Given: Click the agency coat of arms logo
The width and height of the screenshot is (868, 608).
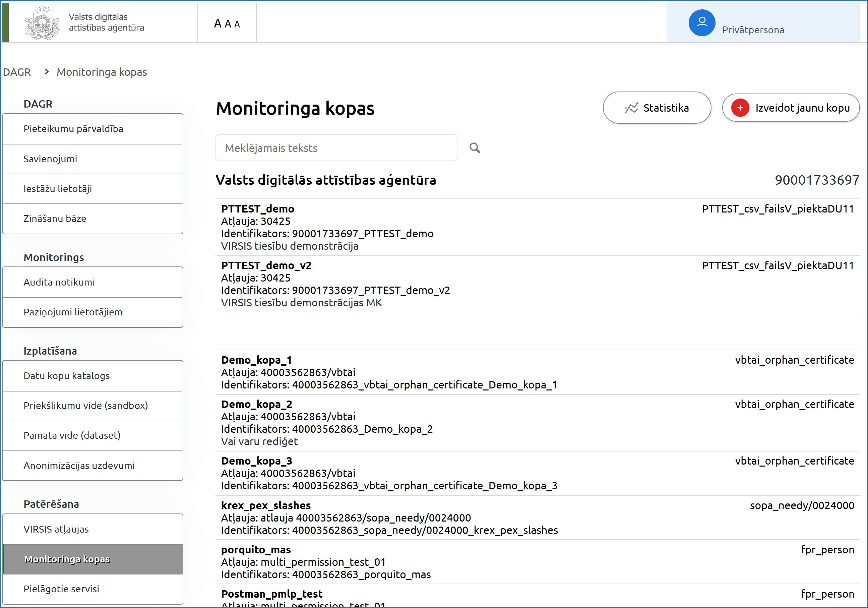Looking at the screenshot, I should coord(42,23).
